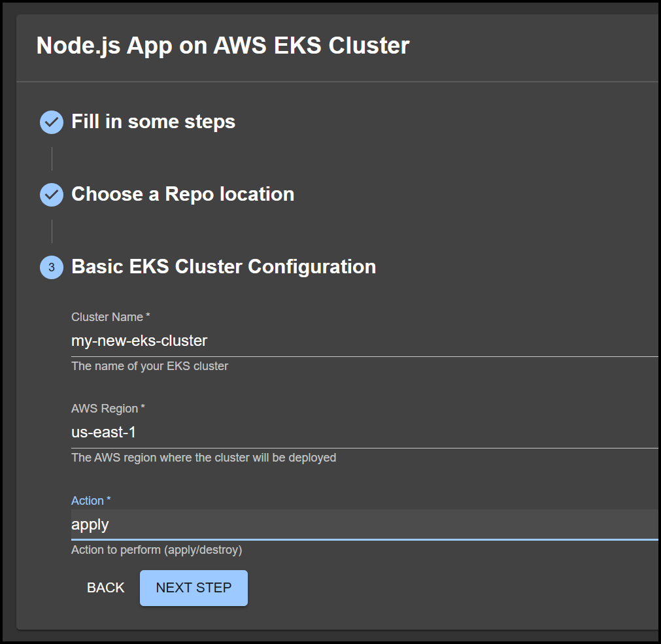Click the connector line below Choose a Repo location
Screen dimensions: 661x644
52,231
